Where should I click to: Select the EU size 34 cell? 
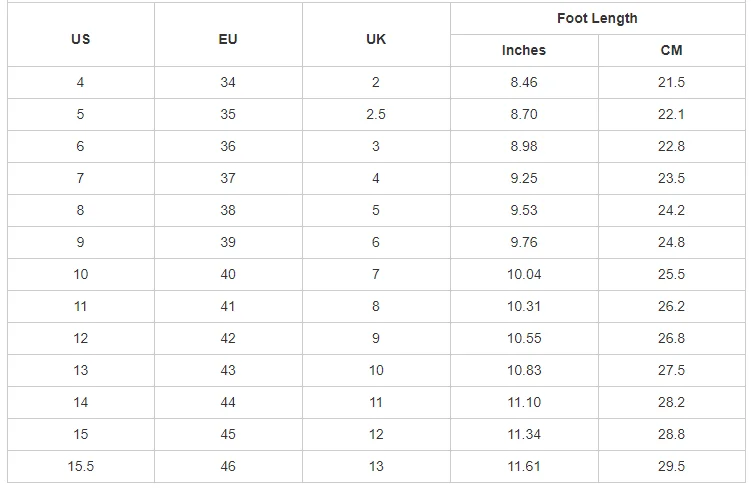[228, 82]
